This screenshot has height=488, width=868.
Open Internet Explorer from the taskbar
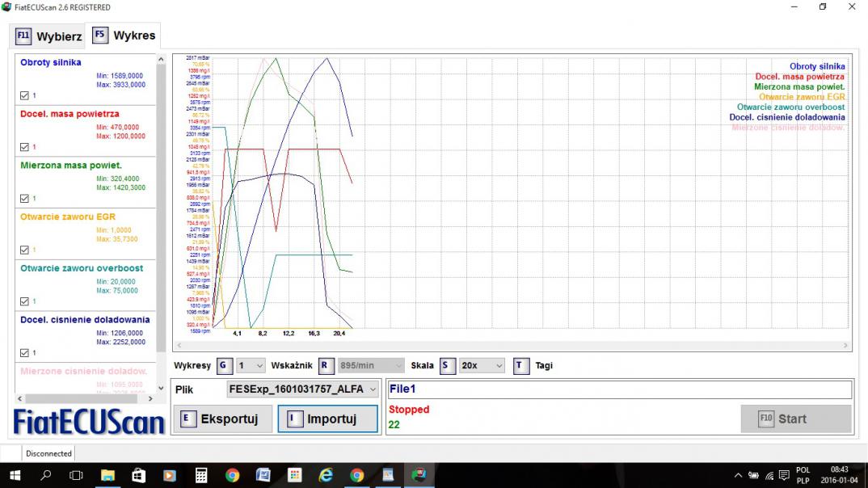[x=326, y=475]
